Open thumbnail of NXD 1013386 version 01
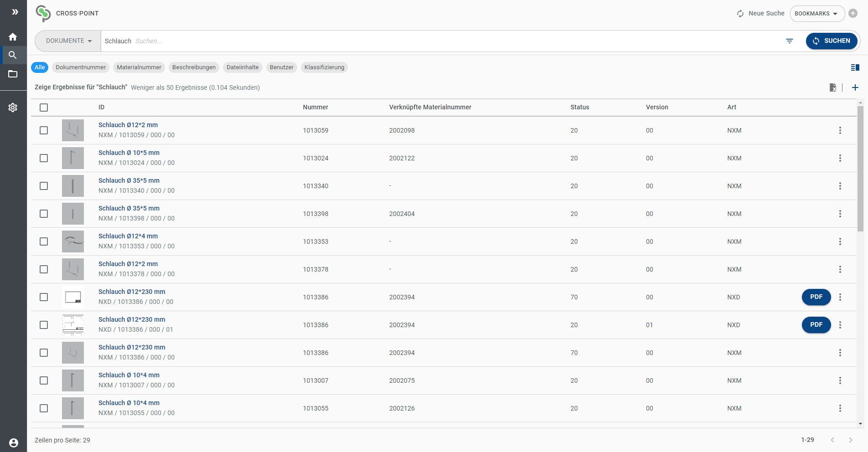 pyautogui.click(x=73, y=325)
